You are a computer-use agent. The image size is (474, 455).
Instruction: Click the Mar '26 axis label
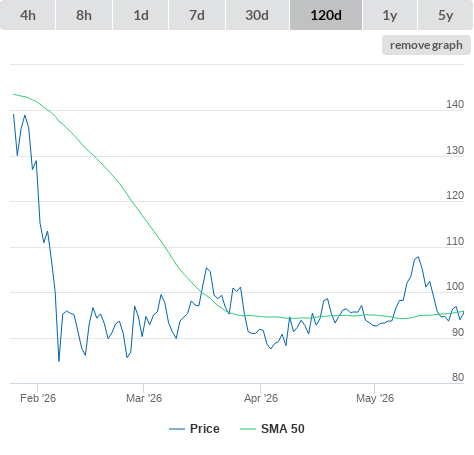pyautogui.click(x=144, y=398)
